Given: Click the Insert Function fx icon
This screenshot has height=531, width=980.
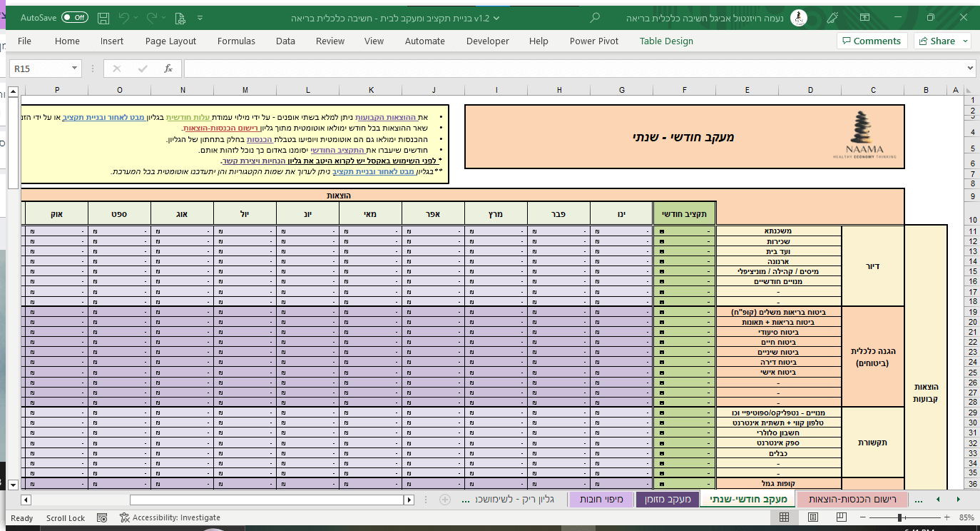Looking at the screenshot, I should (x=168, y=69).
